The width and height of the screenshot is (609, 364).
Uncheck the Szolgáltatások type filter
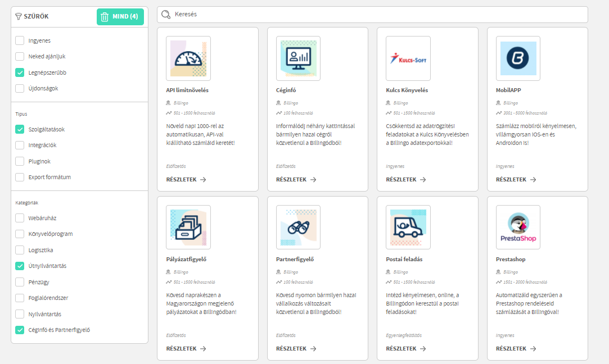[x=20, y=129]
